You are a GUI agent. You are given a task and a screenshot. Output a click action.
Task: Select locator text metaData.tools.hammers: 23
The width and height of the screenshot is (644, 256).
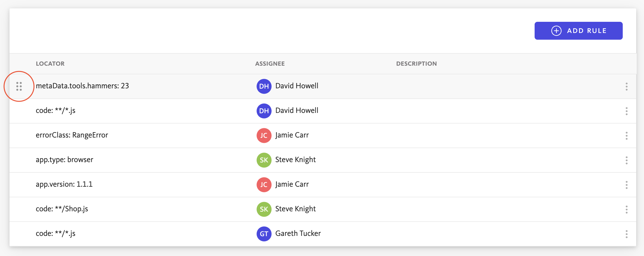pos(83,86)
